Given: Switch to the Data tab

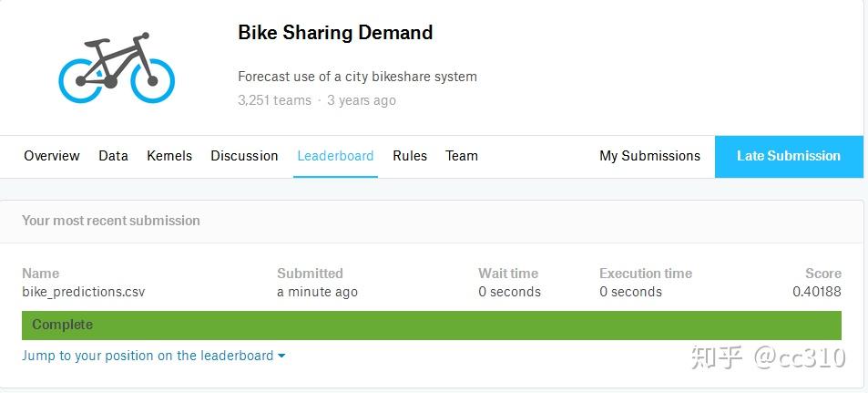Looking at the screenshot, I should click(113, 156).
